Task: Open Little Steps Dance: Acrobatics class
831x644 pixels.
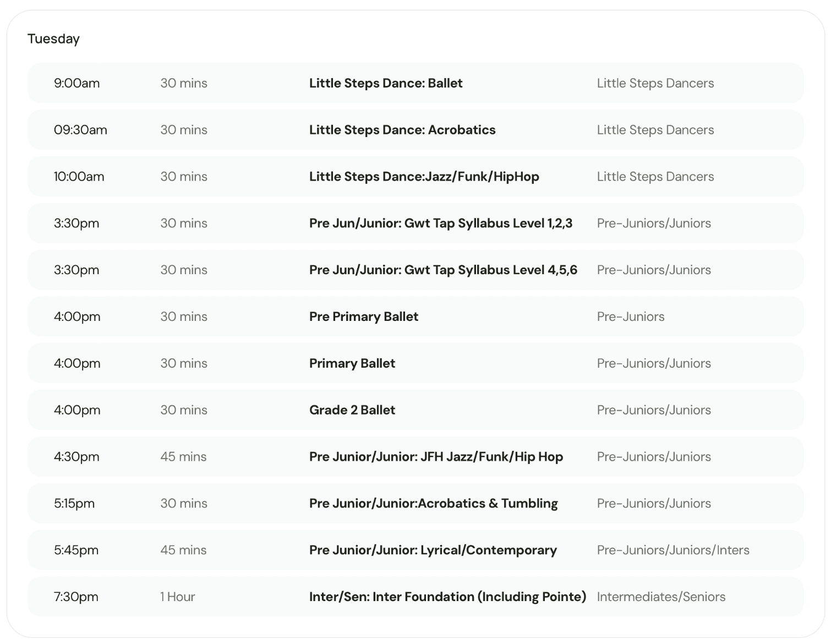Action: point(402,130)
